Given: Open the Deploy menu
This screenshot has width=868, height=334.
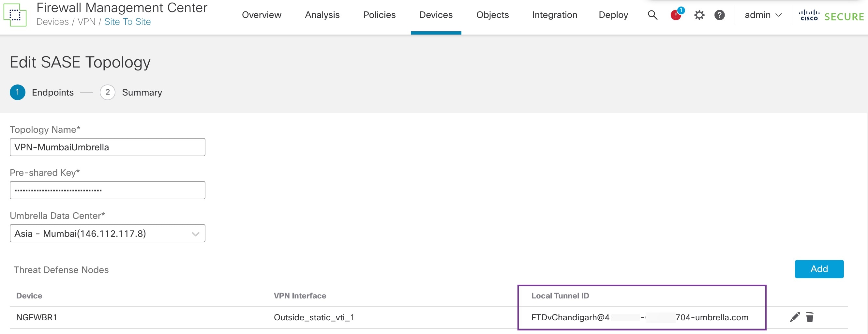Looking at the screenshot, I should coord(613,15).
